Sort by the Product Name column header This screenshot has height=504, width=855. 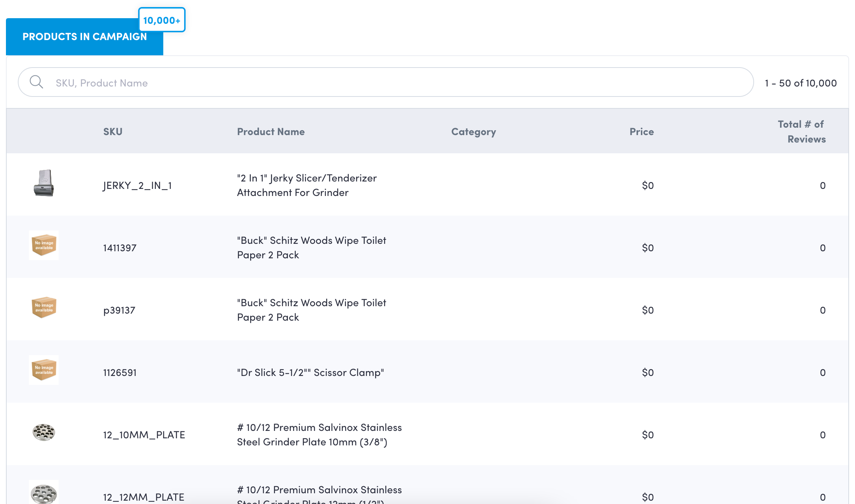point(271,132)
